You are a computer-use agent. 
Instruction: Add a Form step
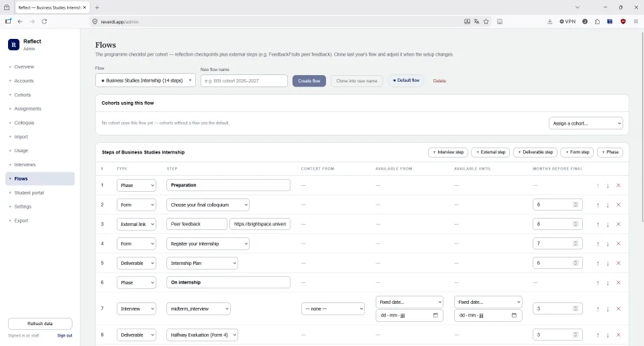pos(577,152)
